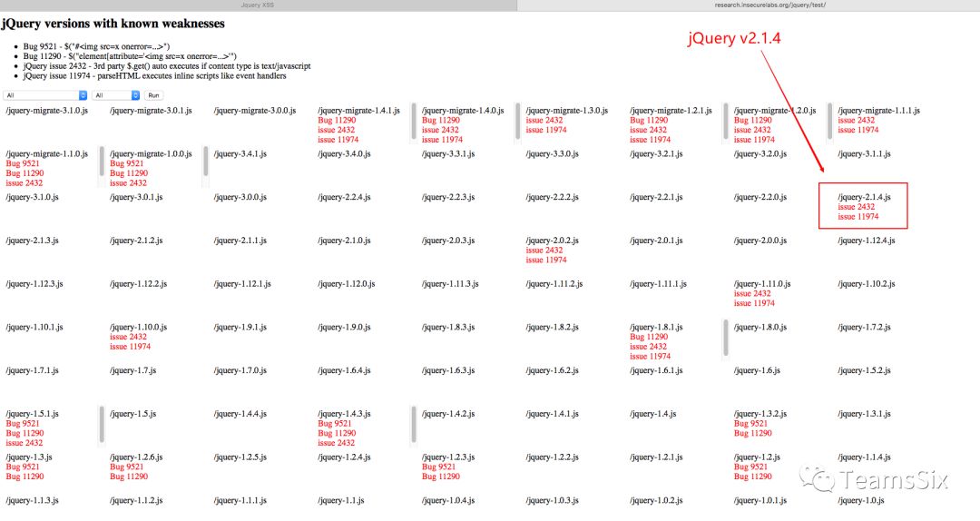Click 'Bug 9521' under jquery-1.5.1.js
The image size is (980, 521).
point(23,424)
